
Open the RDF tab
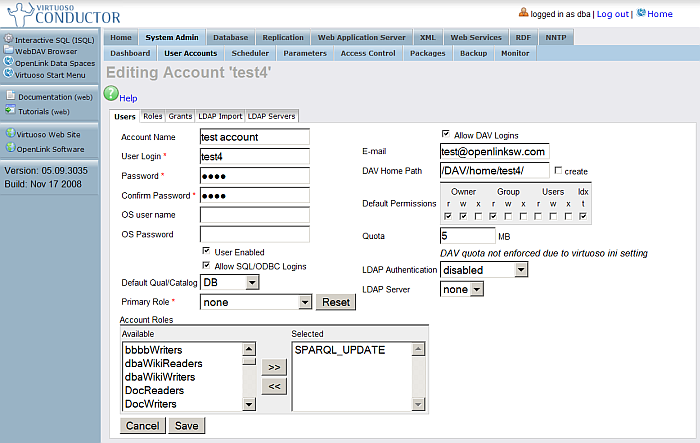(523, 38)
